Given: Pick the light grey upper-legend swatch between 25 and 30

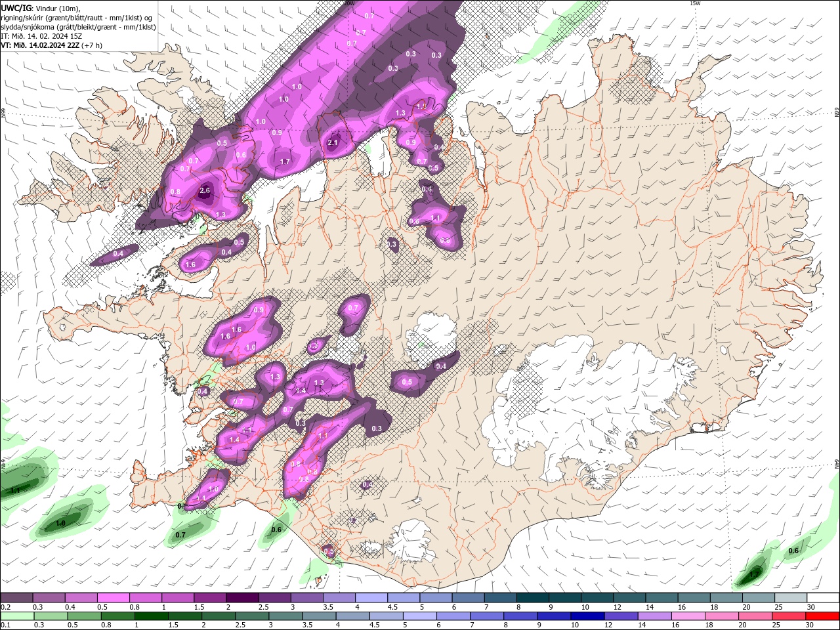Looking at the screenshot, I should tap(791, 598).
